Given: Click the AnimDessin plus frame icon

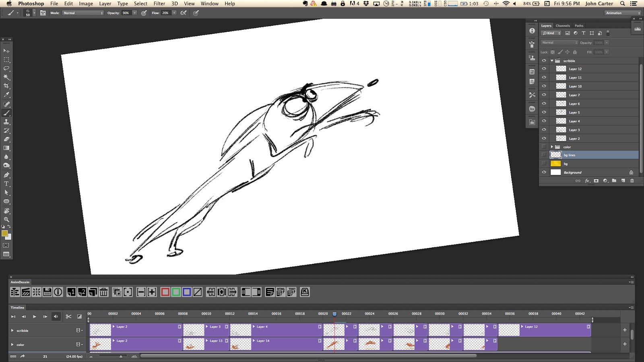Looking at the screenshot, I should click(152, 292).
